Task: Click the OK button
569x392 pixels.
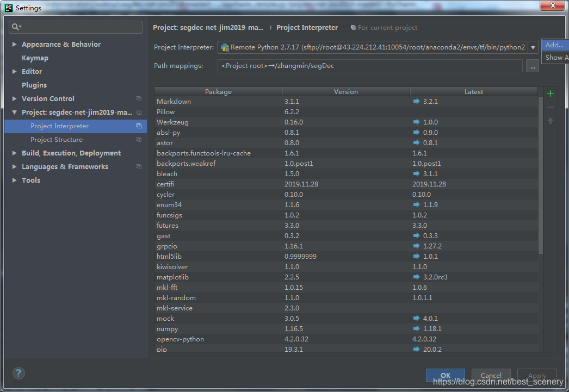Action: (446, 375)
